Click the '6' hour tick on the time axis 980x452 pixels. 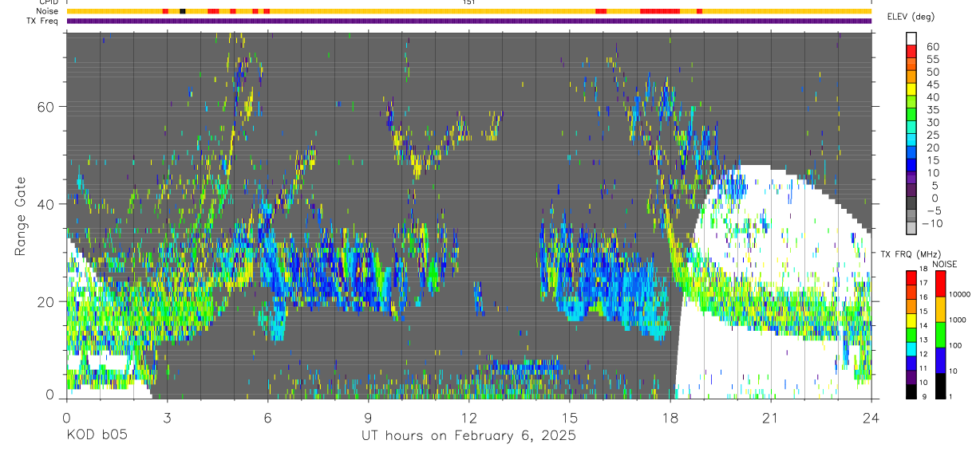click(x=267, y=418)
